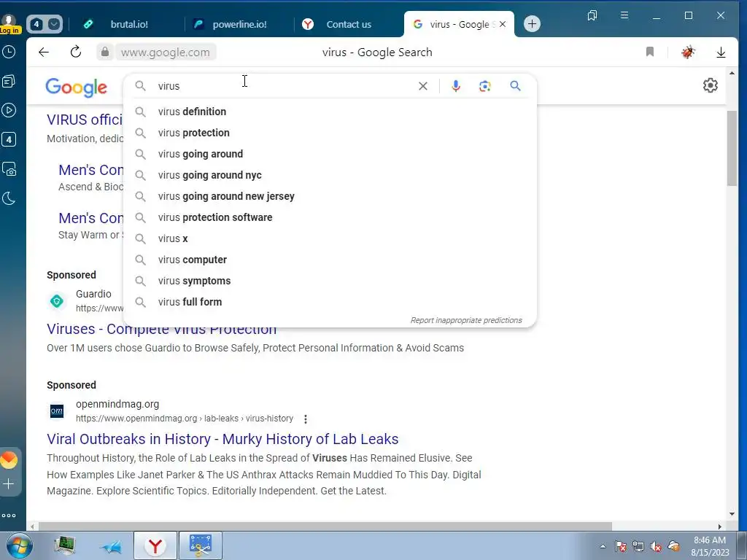Image resolution: width=747 pixels, height=560 pixels.
Task: Open the browser hamburger menu
Action: click(624, 16)
